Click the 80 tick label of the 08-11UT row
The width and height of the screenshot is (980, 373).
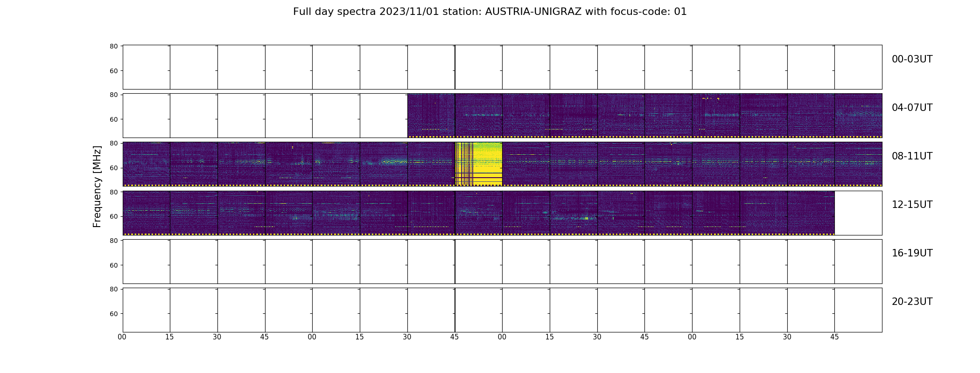[x=113, y=143]
